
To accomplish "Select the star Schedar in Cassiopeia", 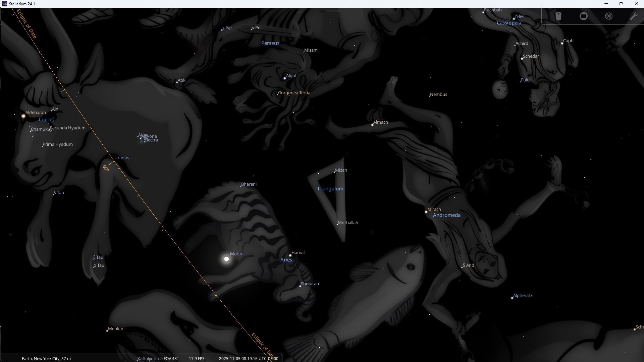I will coord(522,59).
